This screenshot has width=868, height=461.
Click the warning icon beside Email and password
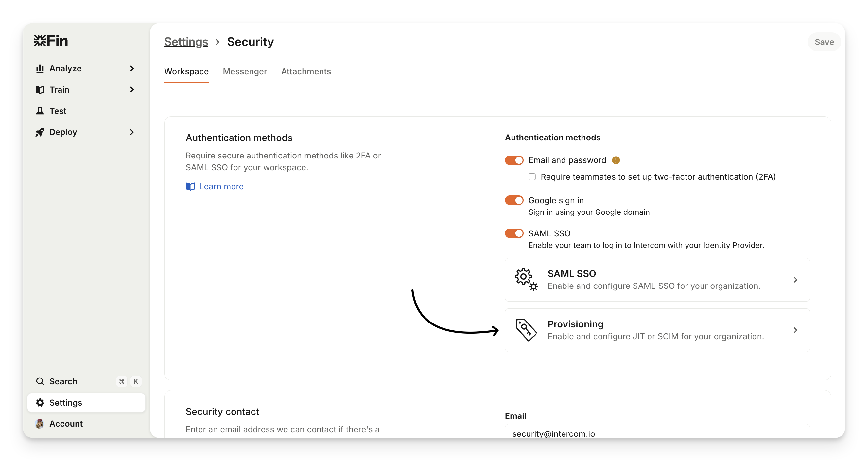[x=616, y=160]
